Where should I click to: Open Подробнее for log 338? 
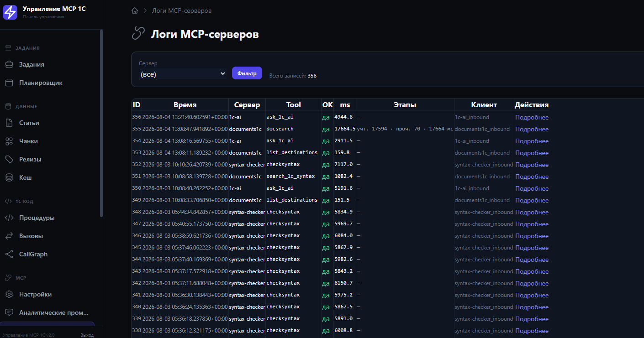(532, 331)
